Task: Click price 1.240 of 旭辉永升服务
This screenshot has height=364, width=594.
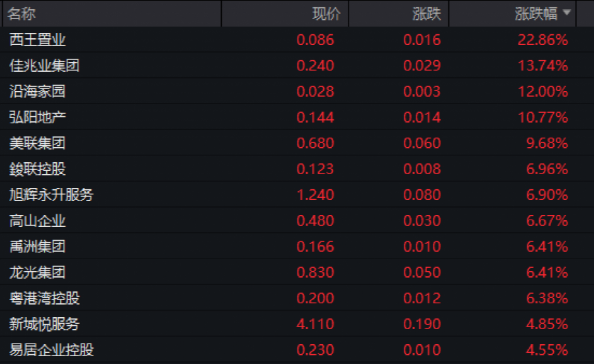Action: click(315, 195)
